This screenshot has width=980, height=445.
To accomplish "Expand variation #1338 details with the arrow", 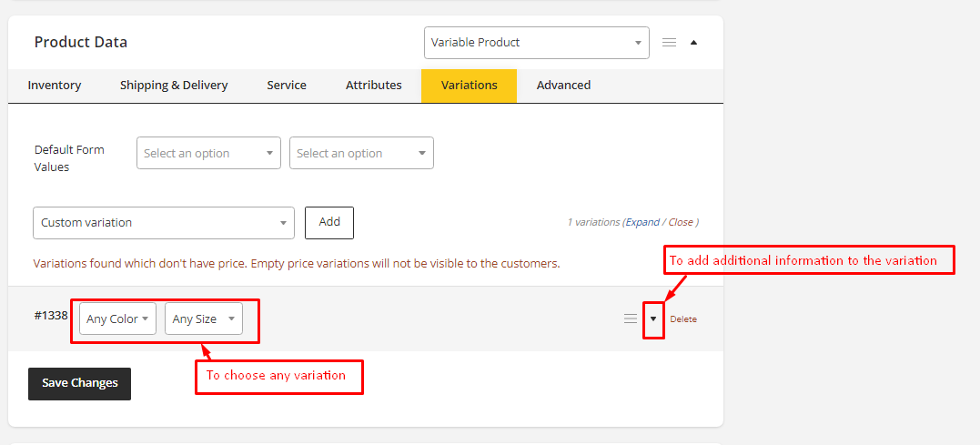I will [653, 319].
